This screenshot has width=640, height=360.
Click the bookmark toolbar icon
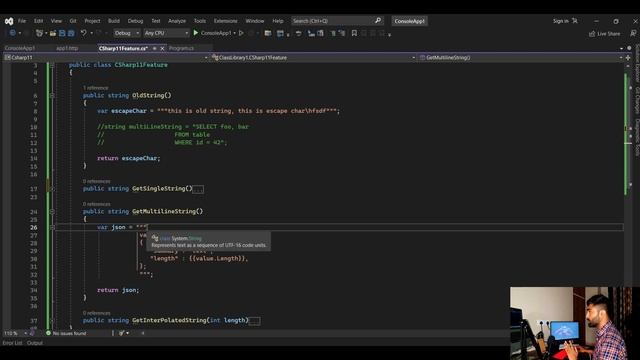tap(354, 33)
